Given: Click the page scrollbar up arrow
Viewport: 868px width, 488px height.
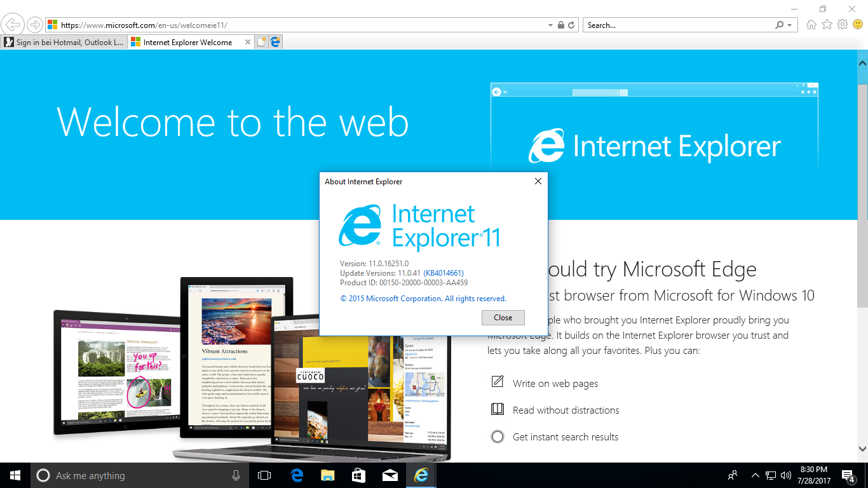Looking at the screenshot, I should click(862, 63).
